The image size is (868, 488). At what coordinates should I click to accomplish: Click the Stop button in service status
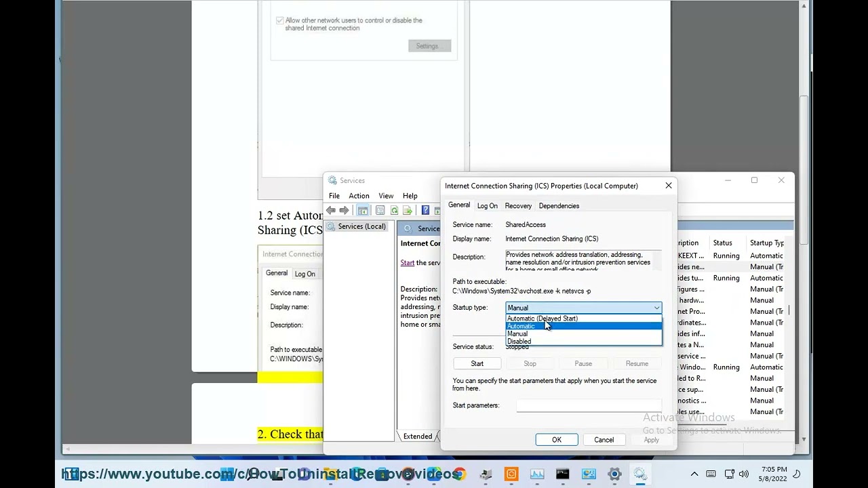530,364
